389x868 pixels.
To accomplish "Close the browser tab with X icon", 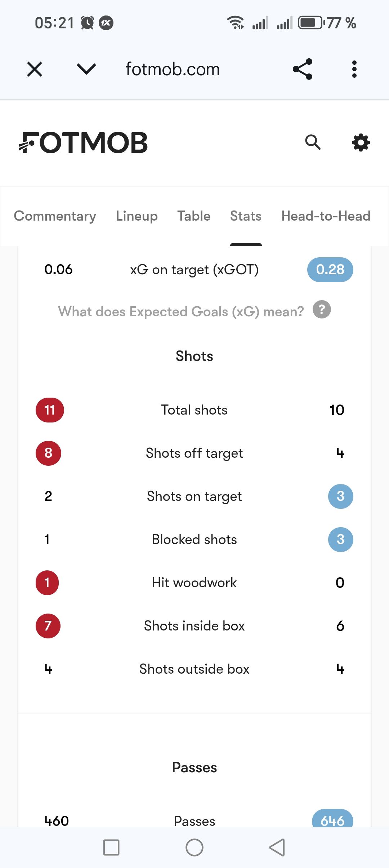I will coord(35,69).
